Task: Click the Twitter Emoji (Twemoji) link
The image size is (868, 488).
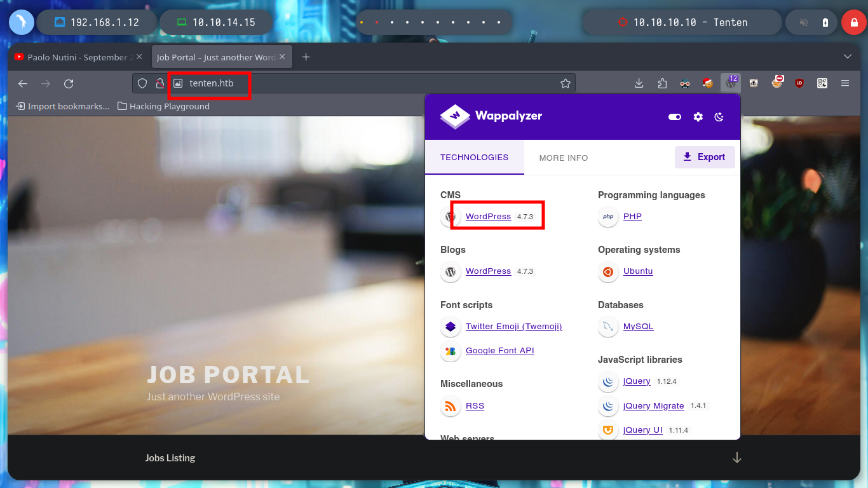Action: point(513,327)
